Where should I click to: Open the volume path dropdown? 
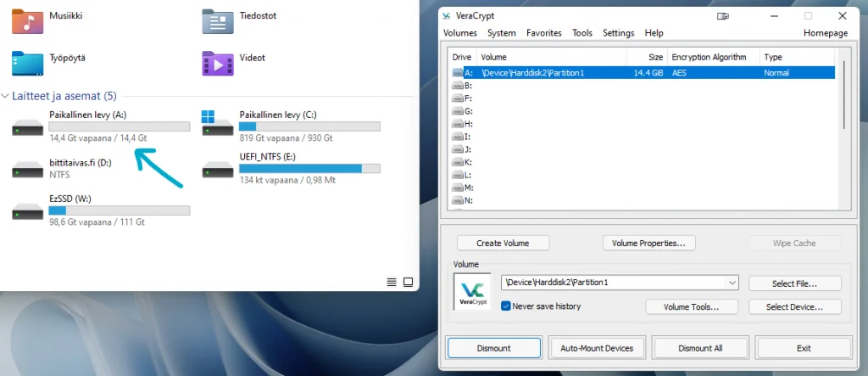click(x=733, y=283)
